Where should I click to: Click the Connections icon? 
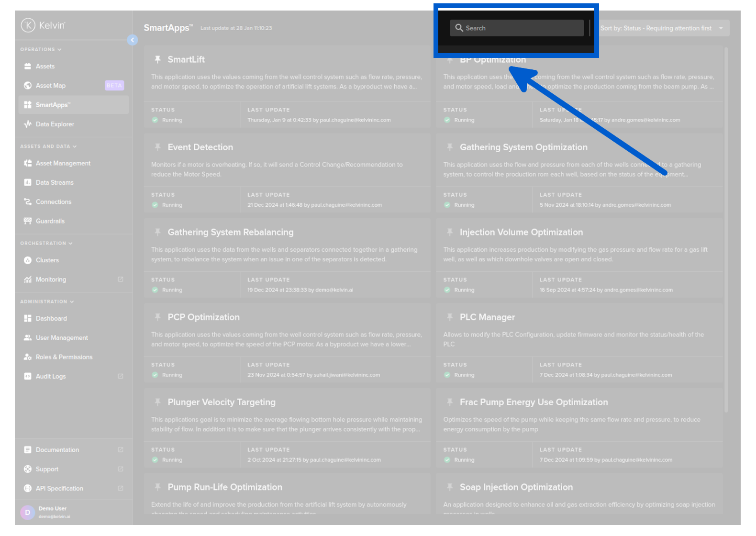tap(28, 202)
